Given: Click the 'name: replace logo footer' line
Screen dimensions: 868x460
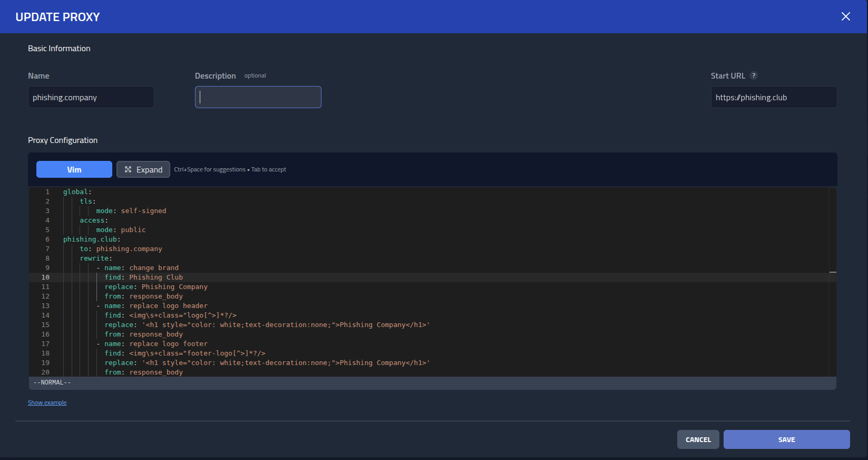Looking at the screenshot, I should tap(152, 344).
